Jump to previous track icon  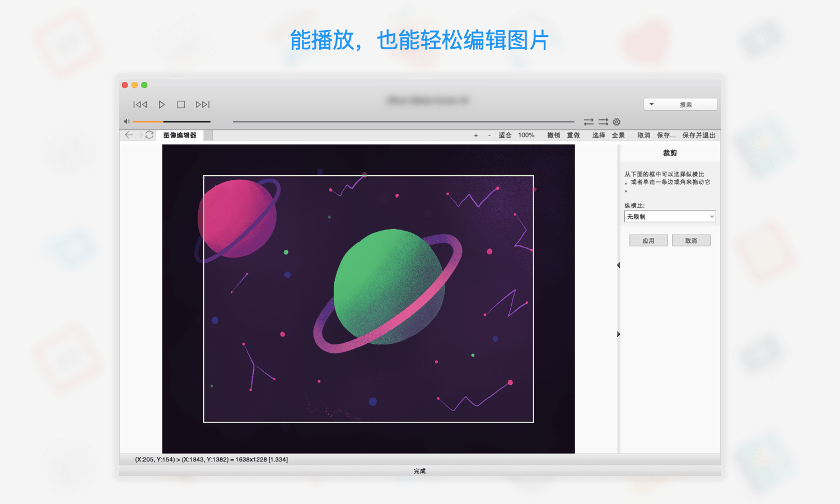[140, 104]
